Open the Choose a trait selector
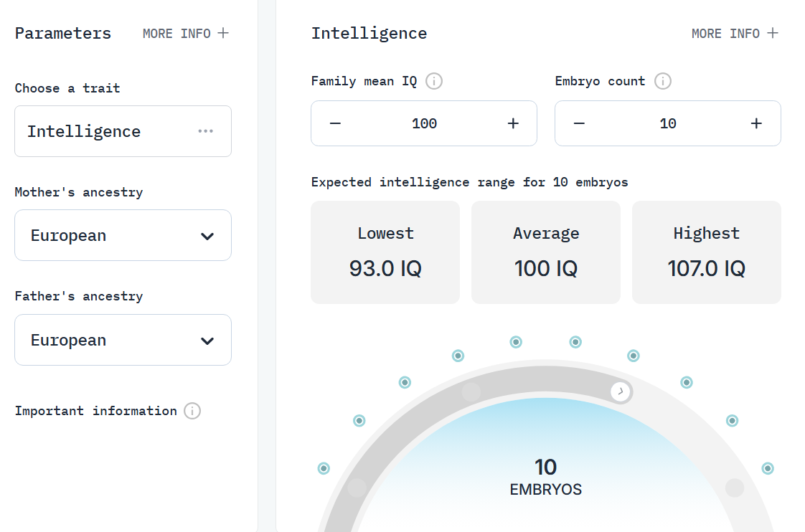805x532 pixels. [x=123, y=131]
